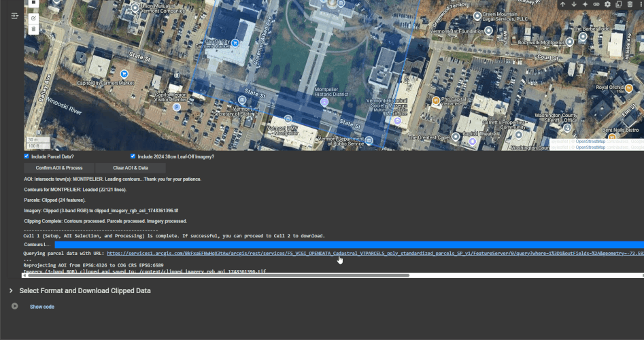Click the Winooski River label on map
This screenshot has height=340, width=644.
coord(64,105)
